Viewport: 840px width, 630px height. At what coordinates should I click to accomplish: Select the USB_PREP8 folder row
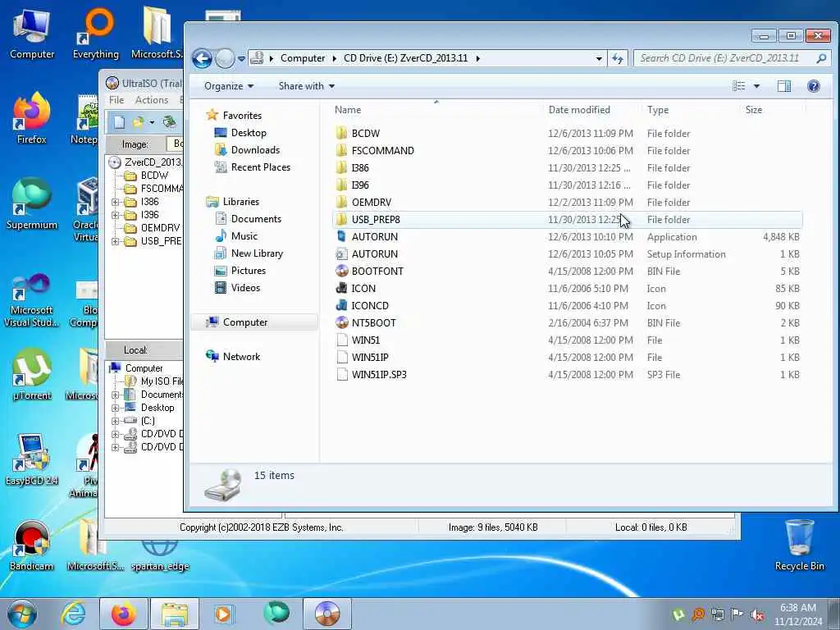click(567, 220)
